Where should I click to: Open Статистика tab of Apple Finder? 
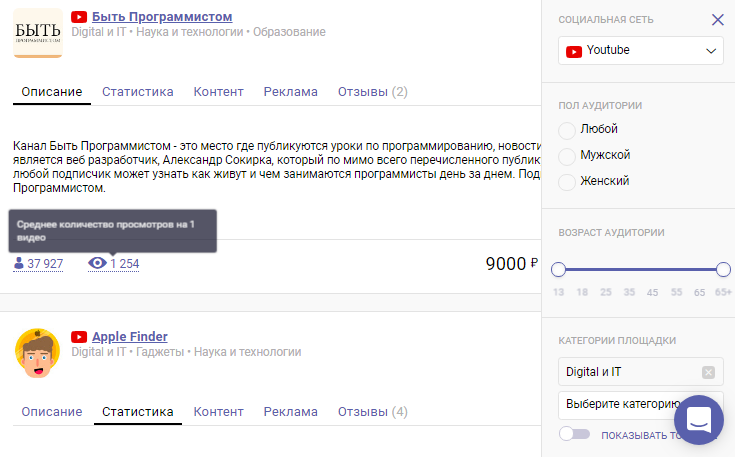(137, 412)
